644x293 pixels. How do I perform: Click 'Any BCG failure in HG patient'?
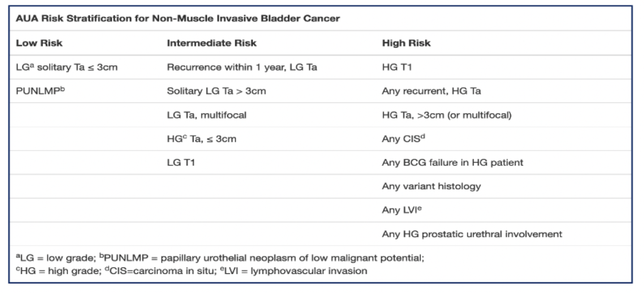click(x=453, y=162)
